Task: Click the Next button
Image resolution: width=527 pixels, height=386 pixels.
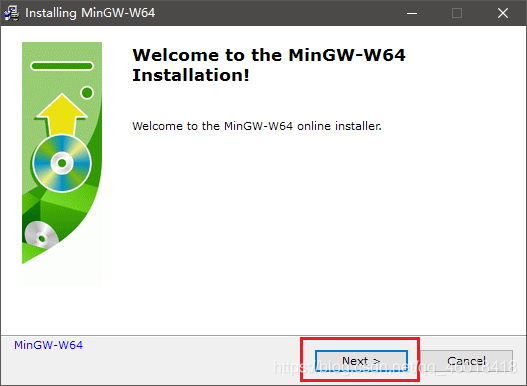Action: (x=361, y=361)
